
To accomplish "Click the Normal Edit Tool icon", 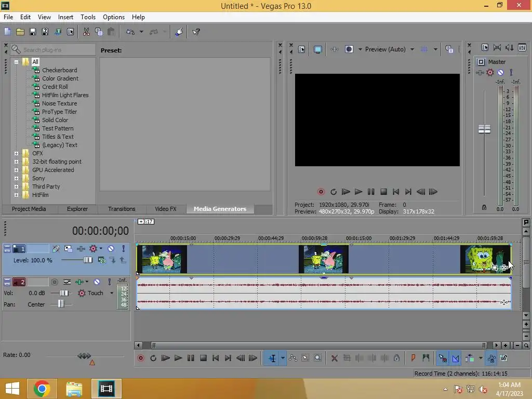I will tap(272, 358).
